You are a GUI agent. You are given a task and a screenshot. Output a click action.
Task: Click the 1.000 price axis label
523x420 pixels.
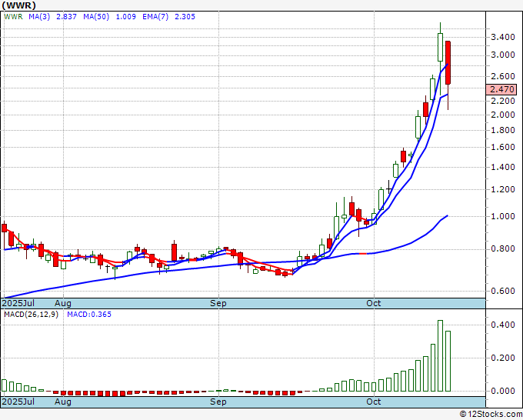click(x=503, y=216)
